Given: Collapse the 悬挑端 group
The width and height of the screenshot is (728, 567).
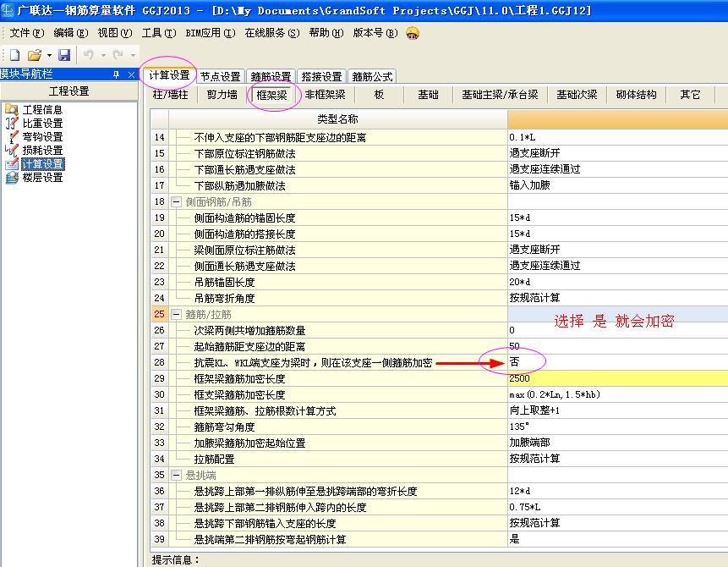Looking at the screenshot, I should point(176,475).
